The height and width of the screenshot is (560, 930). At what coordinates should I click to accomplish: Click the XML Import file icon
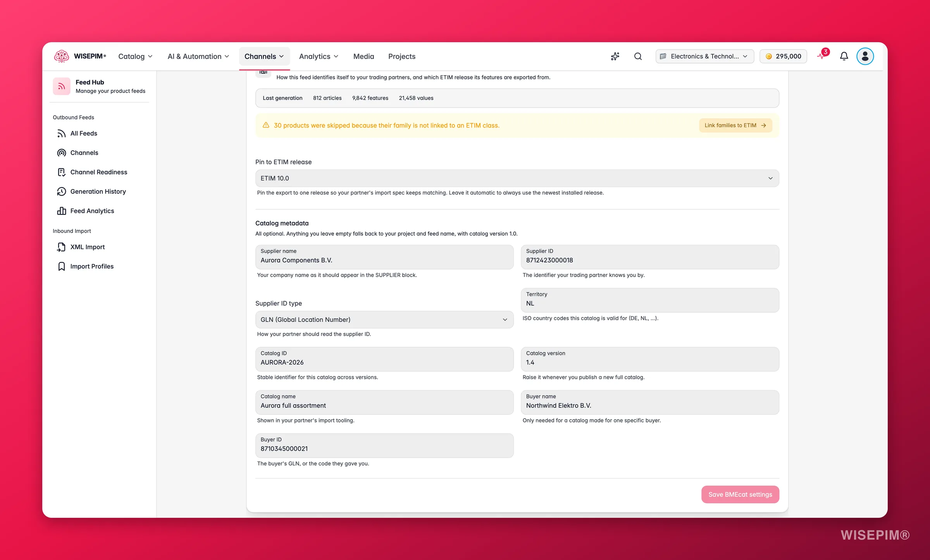62,247
